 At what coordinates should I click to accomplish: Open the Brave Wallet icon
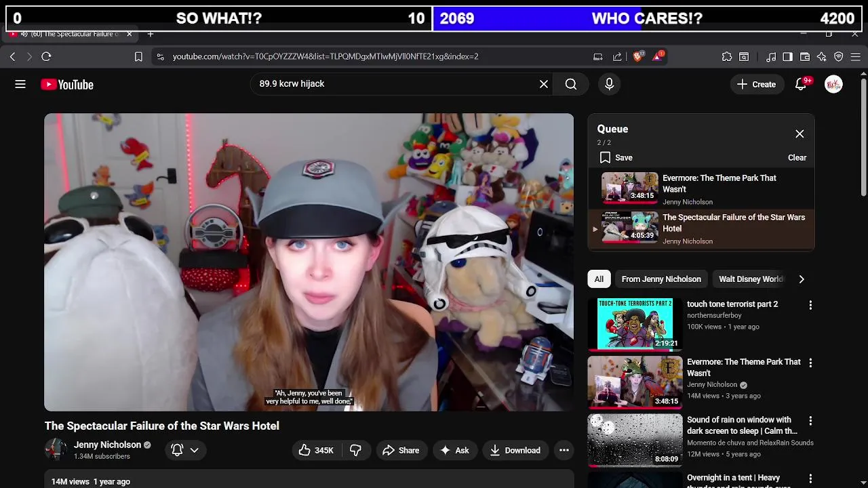(805, 56)
